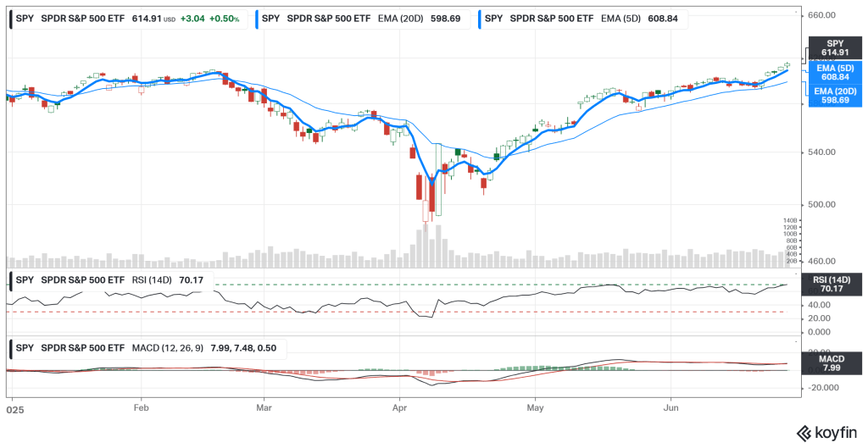The height and width of the screenshot is (448, 868).
Task: Click the thick blue EMA (5D) color bar
Action: tap(480, 18)
